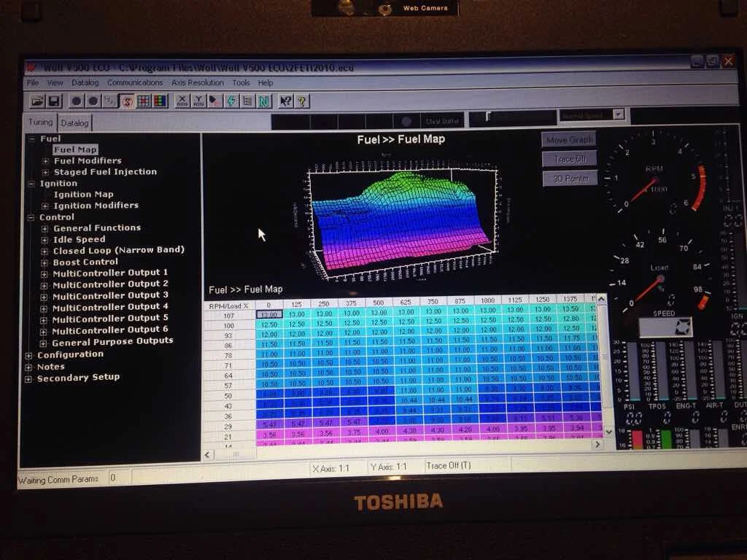Expand the Fuel Modifiers tree node

click(46, 161)
